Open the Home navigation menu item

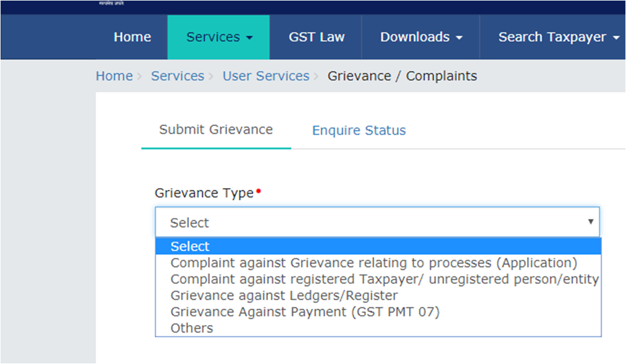click(x=132, y=37)
